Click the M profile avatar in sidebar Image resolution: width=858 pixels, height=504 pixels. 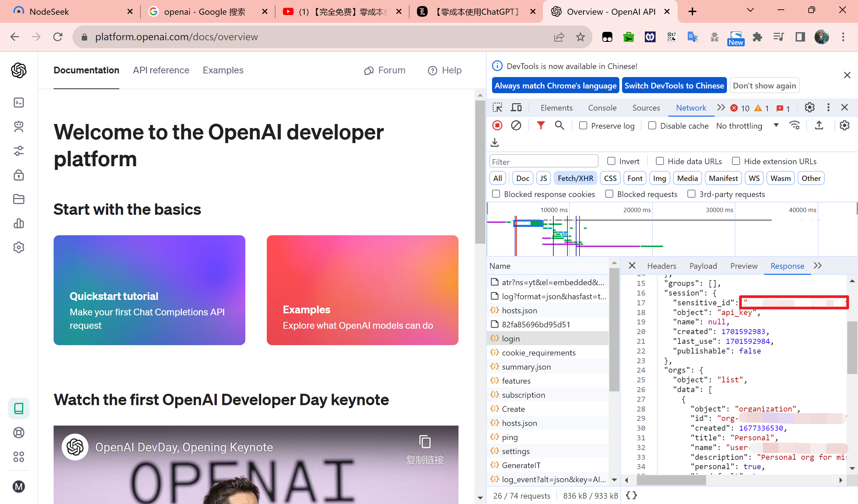coord(19,486)
